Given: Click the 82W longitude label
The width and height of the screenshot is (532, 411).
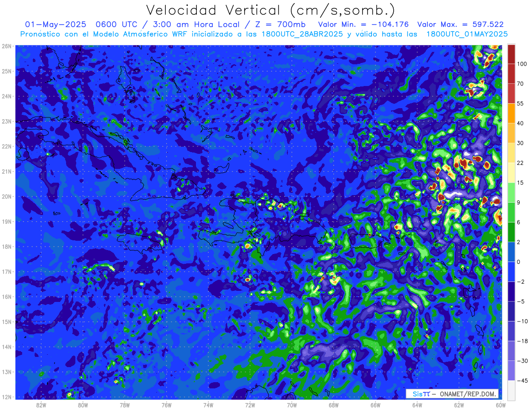Looking at the screenshot, I should [41, 405].
